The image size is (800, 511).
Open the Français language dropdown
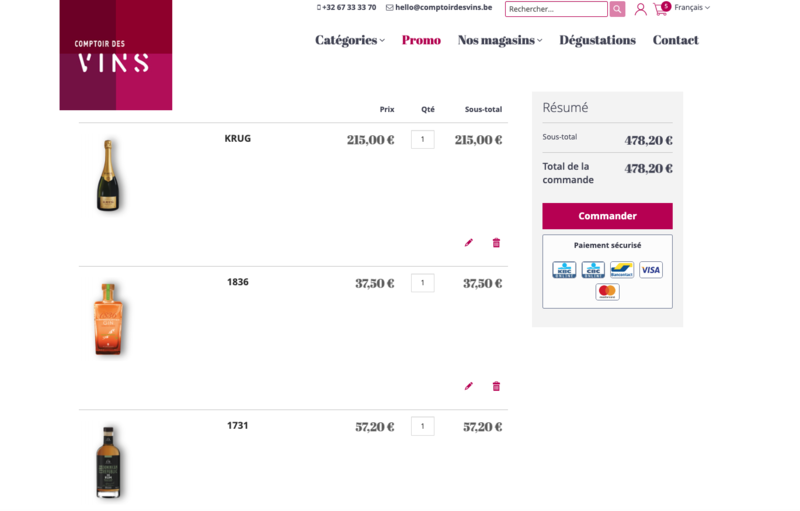pyautogui.click(x=692, y=8)
